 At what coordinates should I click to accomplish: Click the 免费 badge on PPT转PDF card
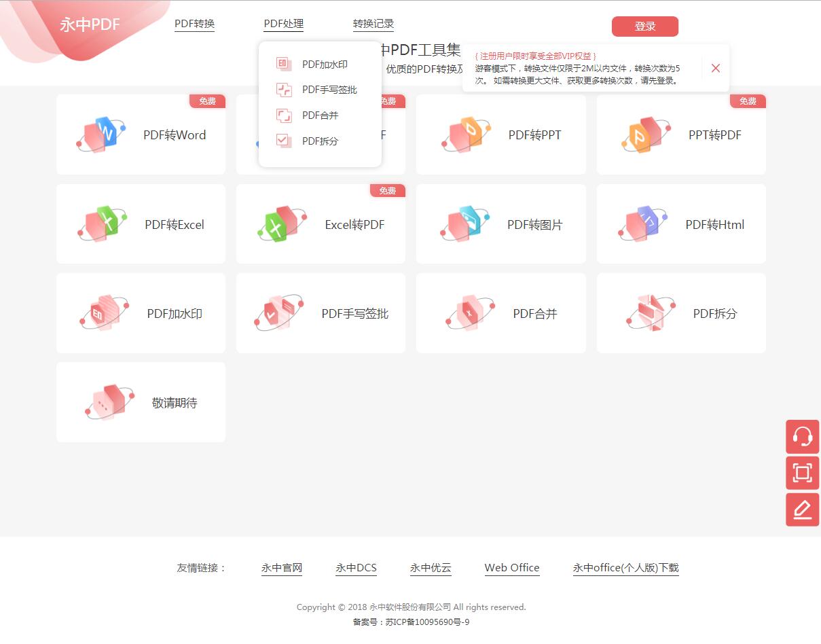point(748,101)
